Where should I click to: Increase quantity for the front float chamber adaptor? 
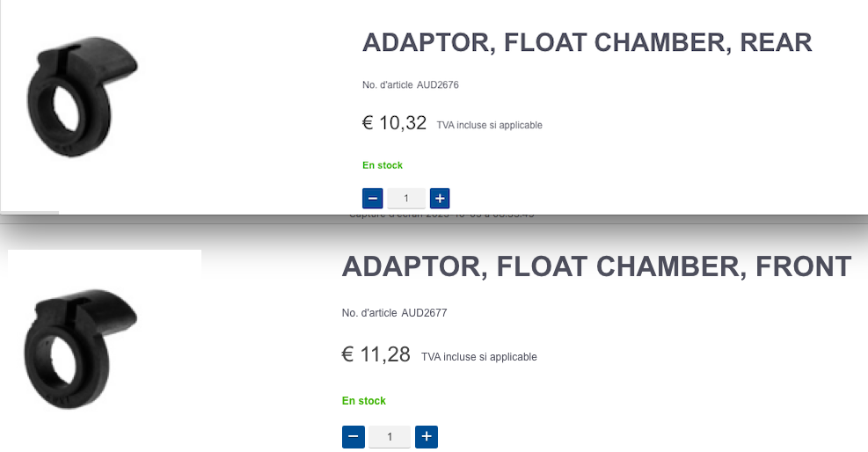(x=427, y=436)
